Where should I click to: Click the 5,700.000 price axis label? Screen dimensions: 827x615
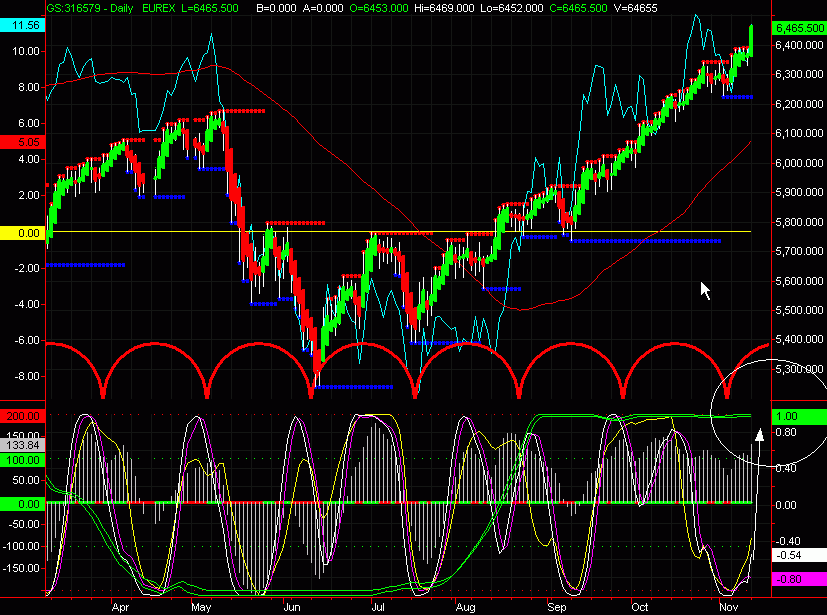click(x=800, y=251)
